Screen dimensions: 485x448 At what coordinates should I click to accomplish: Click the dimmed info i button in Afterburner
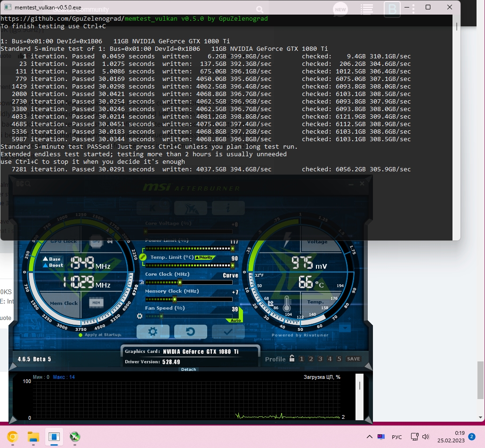coord(228,208)
